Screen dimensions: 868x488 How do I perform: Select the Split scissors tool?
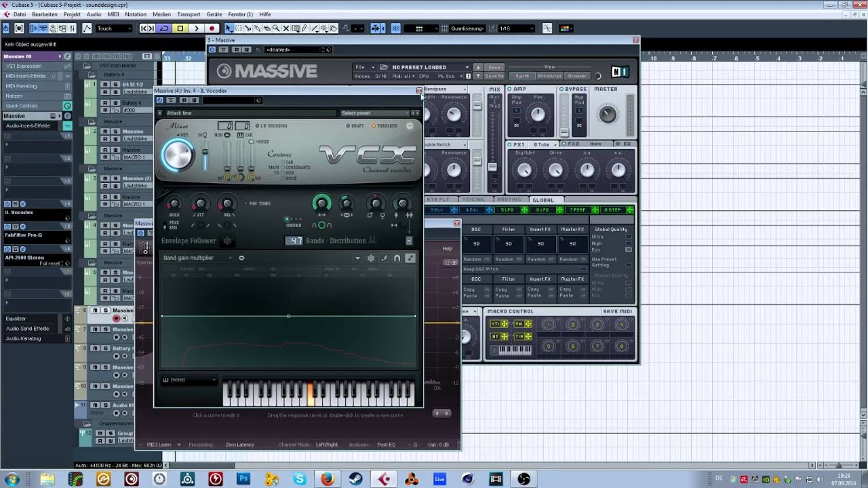click(248, 28)
